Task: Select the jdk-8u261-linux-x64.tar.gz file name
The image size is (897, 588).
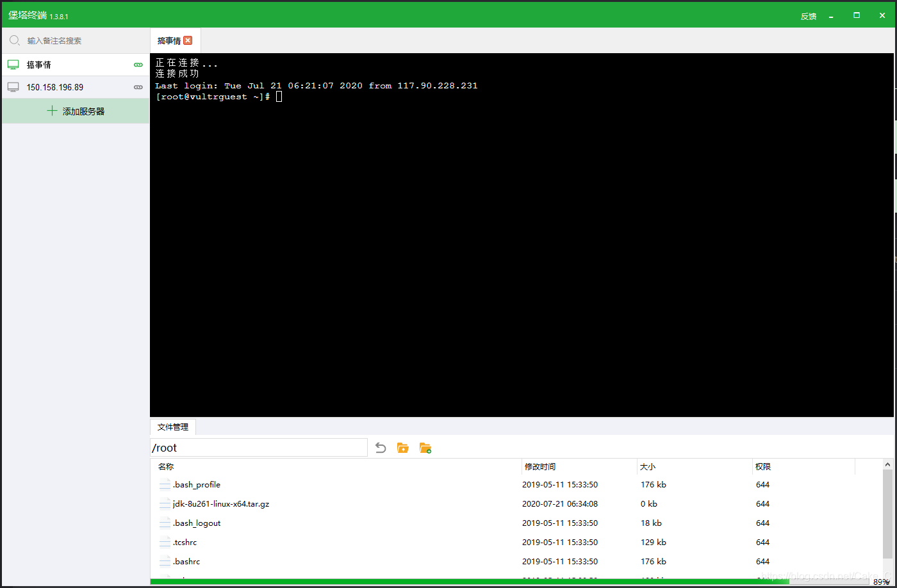Action: pyautogui.click(x=221, y=503)
